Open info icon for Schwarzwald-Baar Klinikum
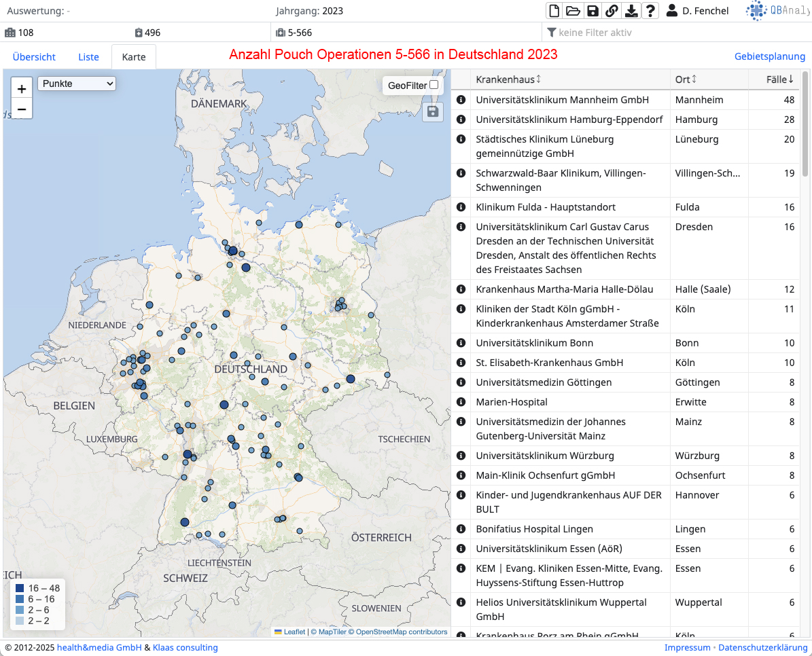812x656 pixels. click(x=461, y=173)
